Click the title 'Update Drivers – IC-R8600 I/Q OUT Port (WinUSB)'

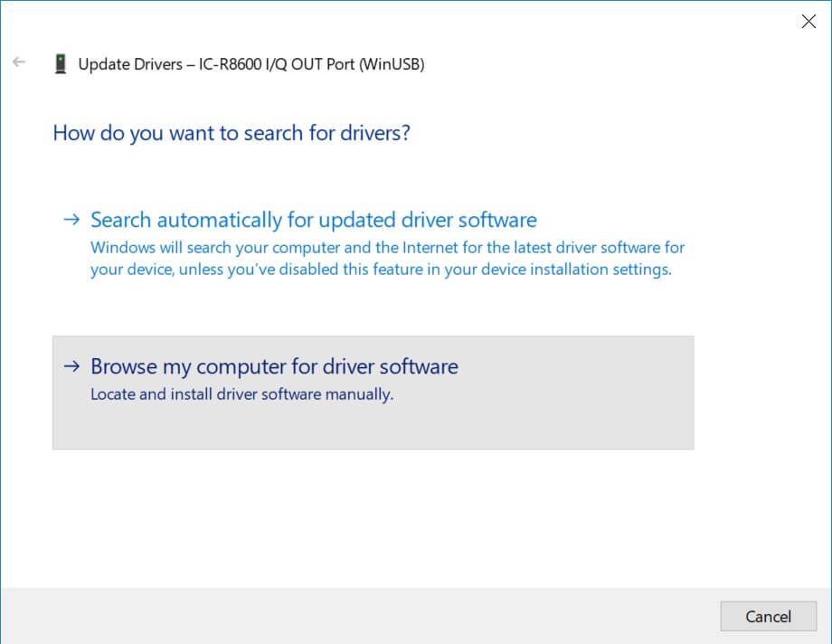pos(251,64)
